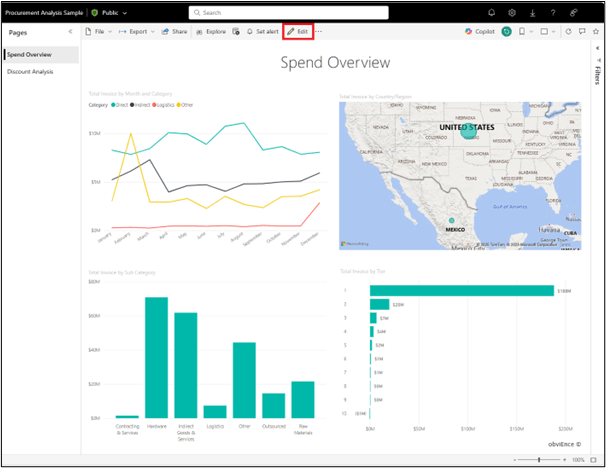Click the zoom slider handle
Screen dimensions: 606x468
[539, 460]
